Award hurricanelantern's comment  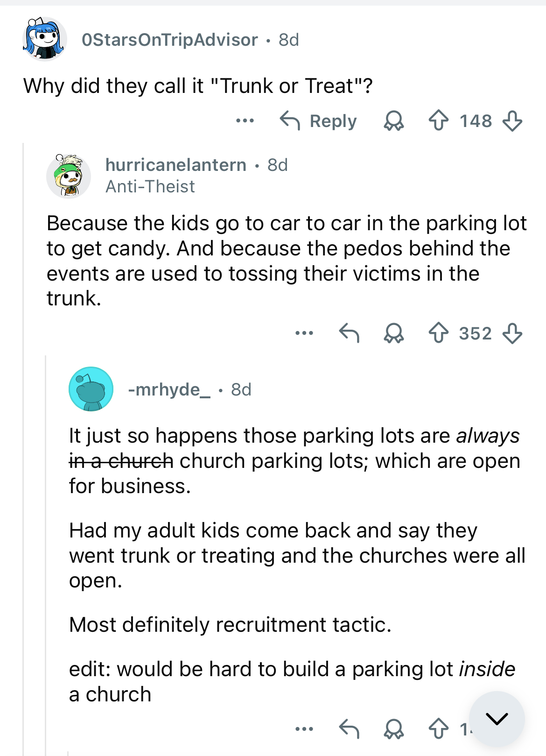pos(393,333)
